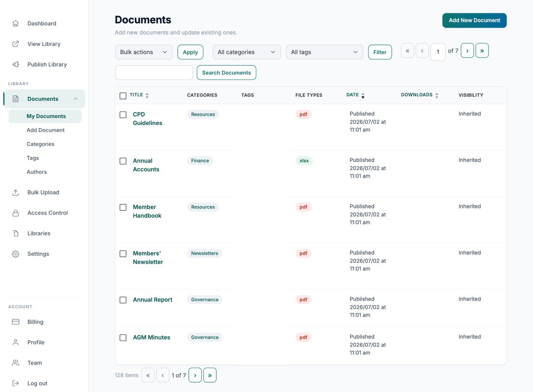Sort by Date using sort arrows
Viewport: 533px width, 392px height.
click(363, 96)
